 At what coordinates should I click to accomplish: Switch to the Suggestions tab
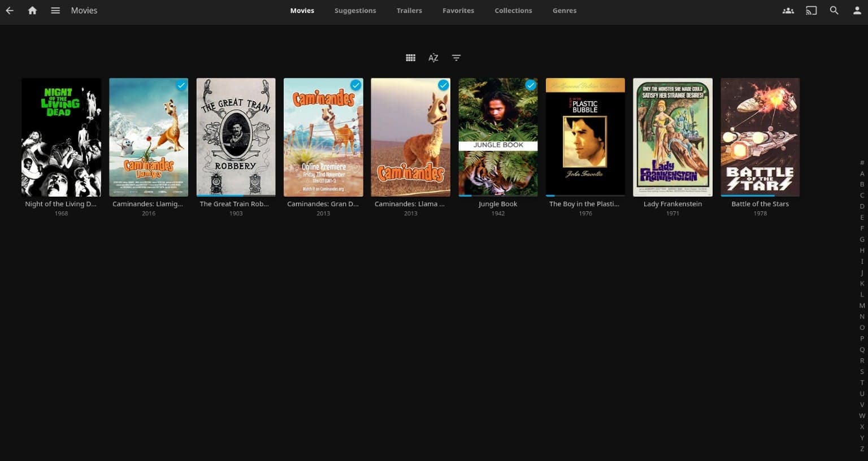[355, 10]
